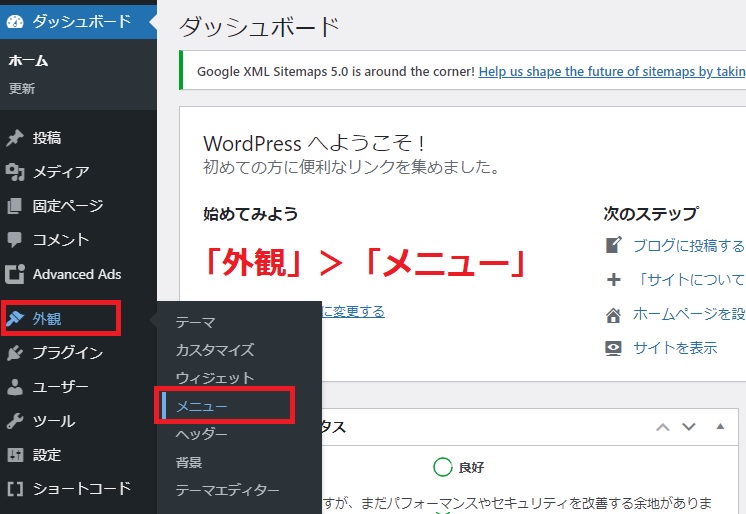Click the Comments speech bubble icon
This screenshot has height=514, width=746.
point(15,240)
